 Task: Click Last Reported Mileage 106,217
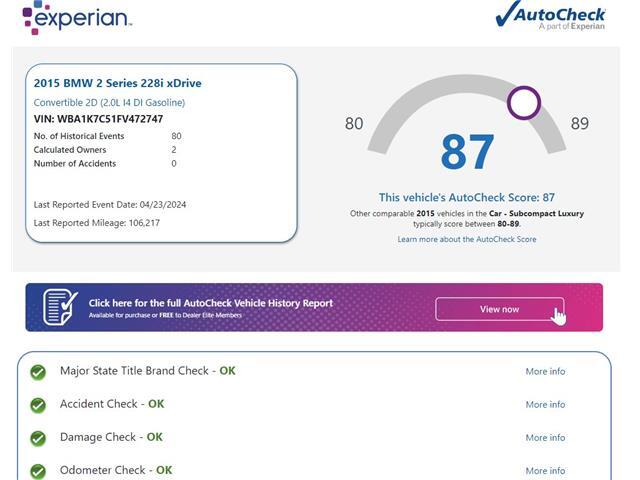(97, 223)
